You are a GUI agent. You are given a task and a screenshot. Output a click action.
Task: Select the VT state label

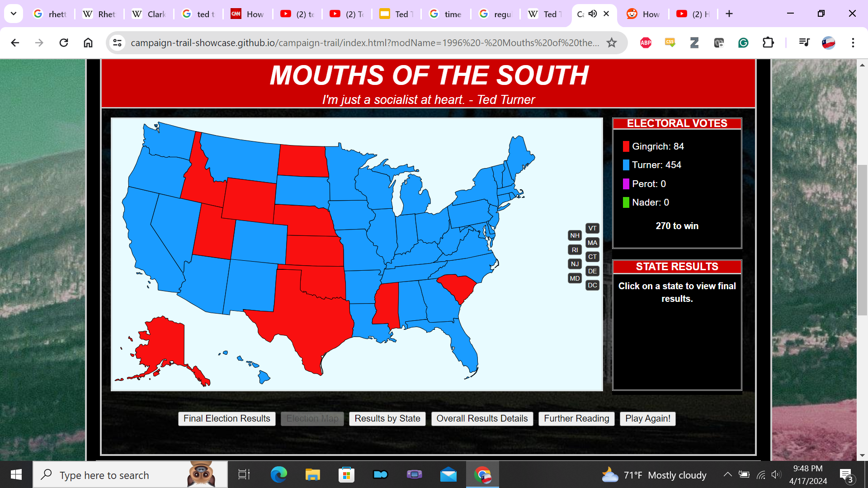click(592, 228)
